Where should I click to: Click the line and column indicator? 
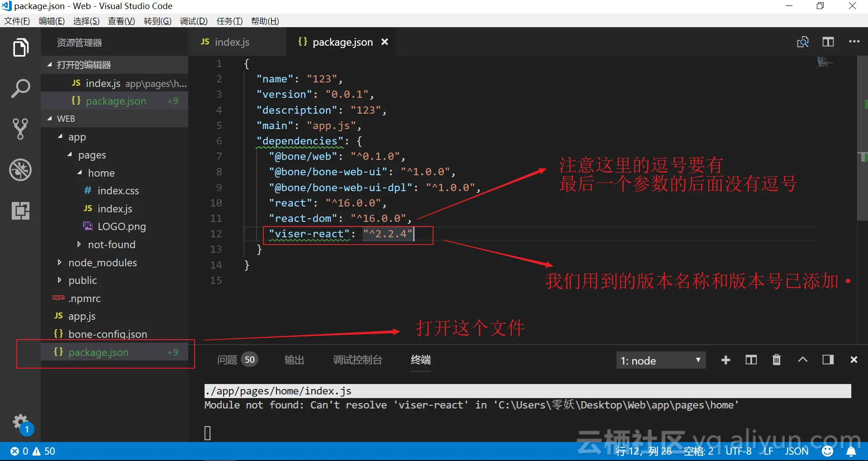643,451
